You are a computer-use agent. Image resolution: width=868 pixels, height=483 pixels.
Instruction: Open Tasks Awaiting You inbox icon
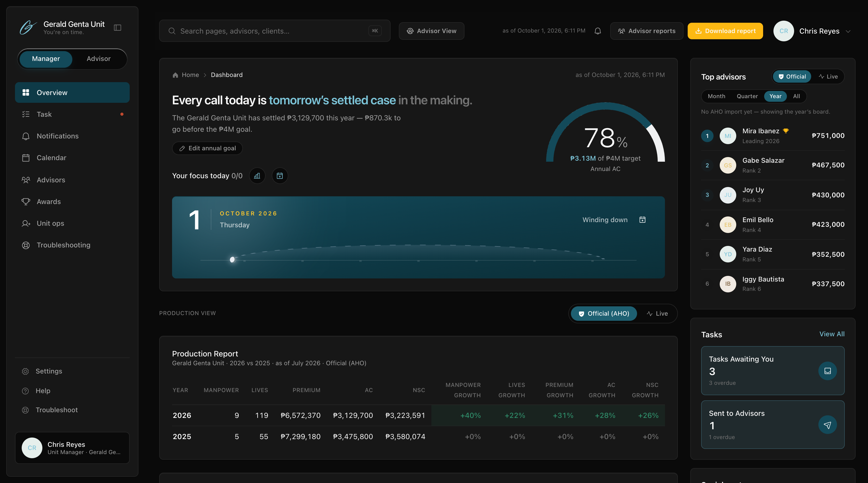tap(827, 371)
